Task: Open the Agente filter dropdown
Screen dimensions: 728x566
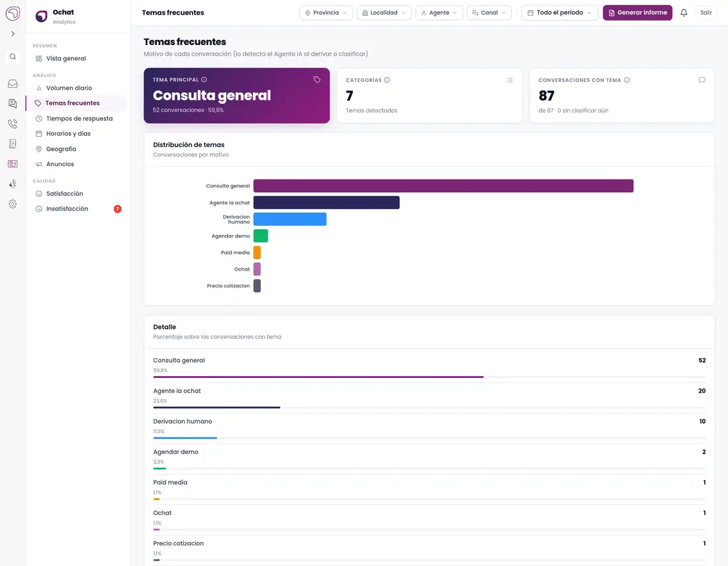Action: point(439,13)
